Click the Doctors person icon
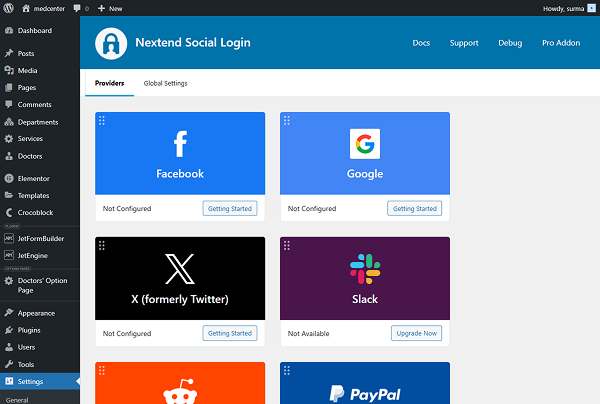 (9, 156)
